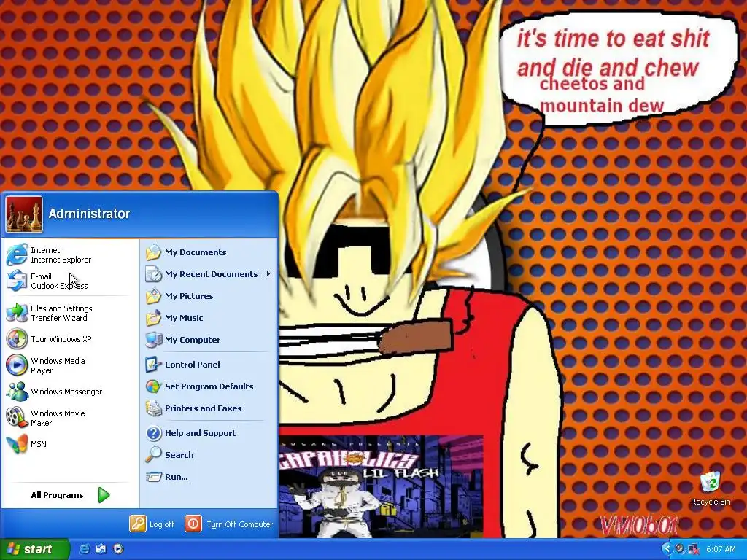
Task: Click the Media Player quick launch icon
Action: click(118, 549)
